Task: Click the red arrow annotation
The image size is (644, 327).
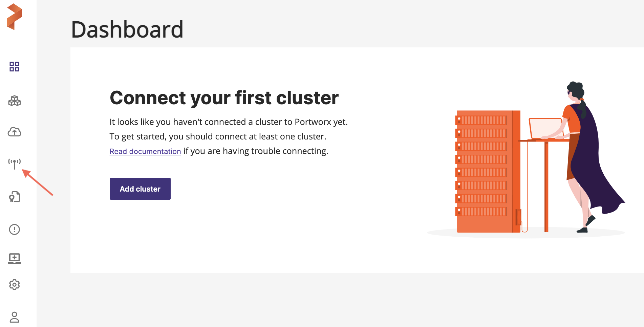Action: click(38, 183)
